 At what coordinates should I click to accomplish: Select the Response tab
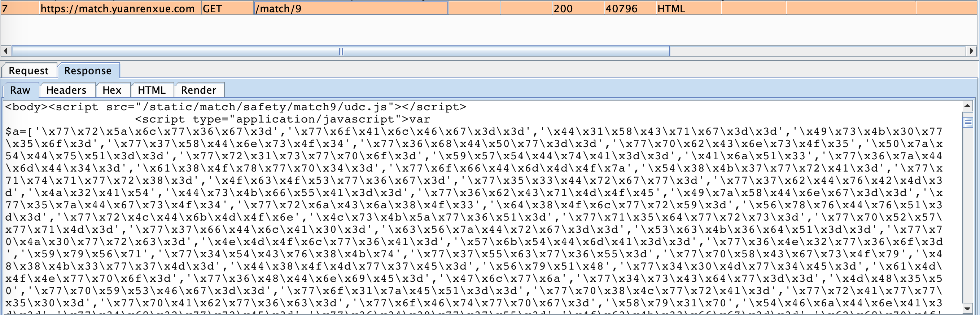click(x=88, y=71)
